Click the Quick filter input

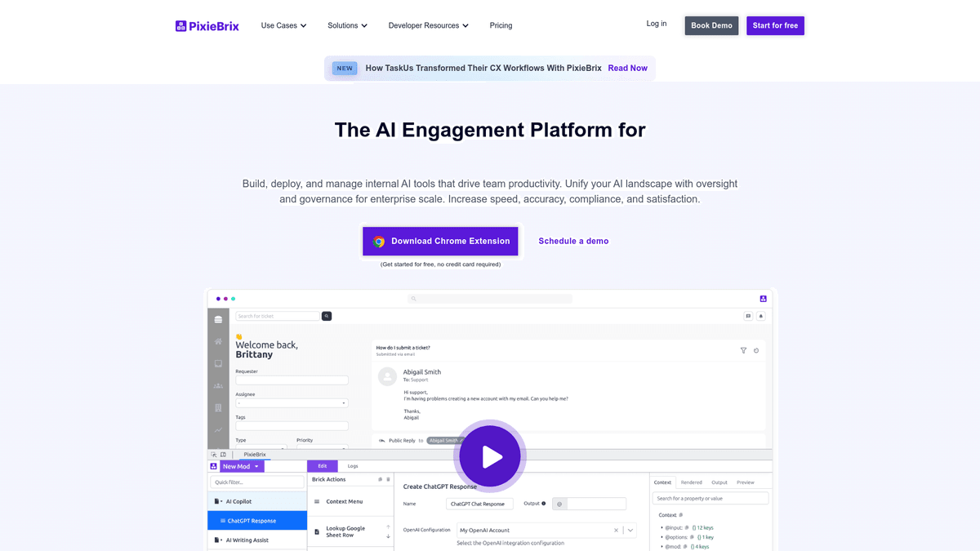tap(257, 482)
